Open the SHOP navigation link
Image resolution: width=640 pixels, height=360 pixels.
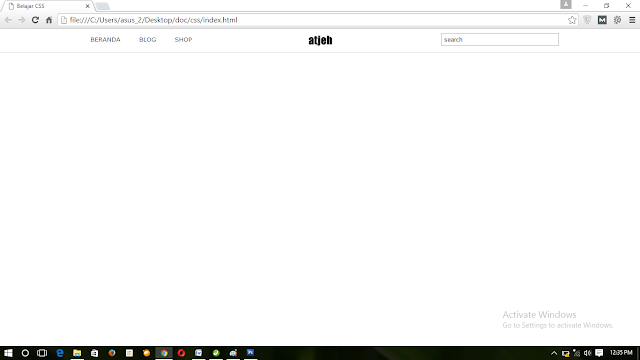pyautogui.click(x=183, y=40)
